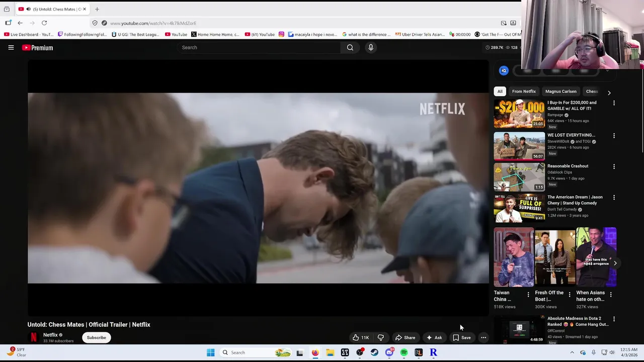Open 'The American Dream | Jason Cheny' title

click(575, 200)
